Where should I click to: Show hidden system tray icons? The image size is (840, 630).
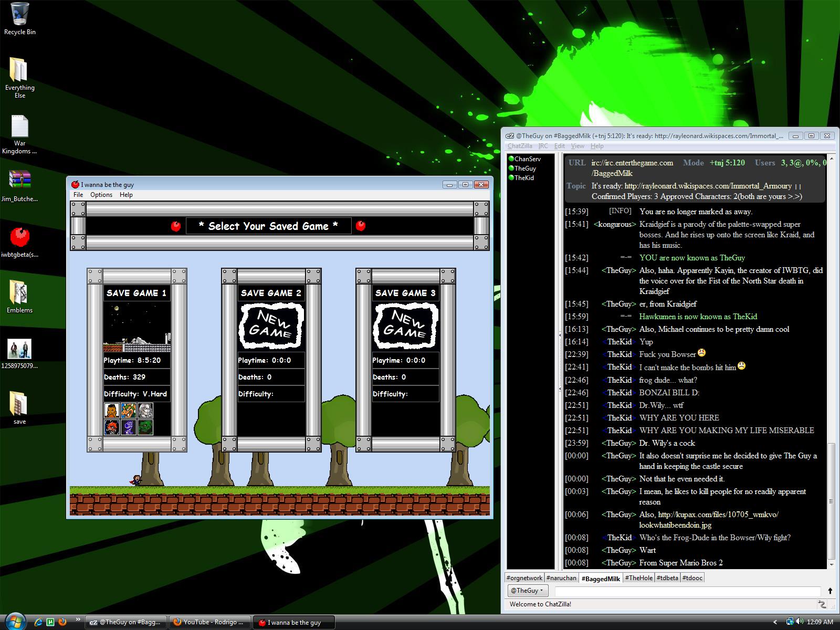click(775, 622)
